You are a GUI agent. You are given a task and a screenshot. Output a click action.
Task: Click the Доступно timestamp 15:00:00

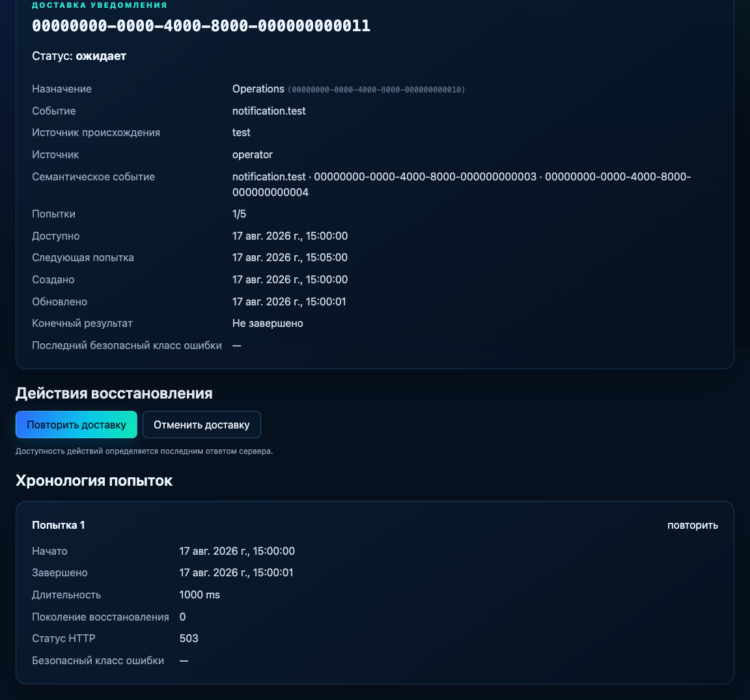pos(290,236)
